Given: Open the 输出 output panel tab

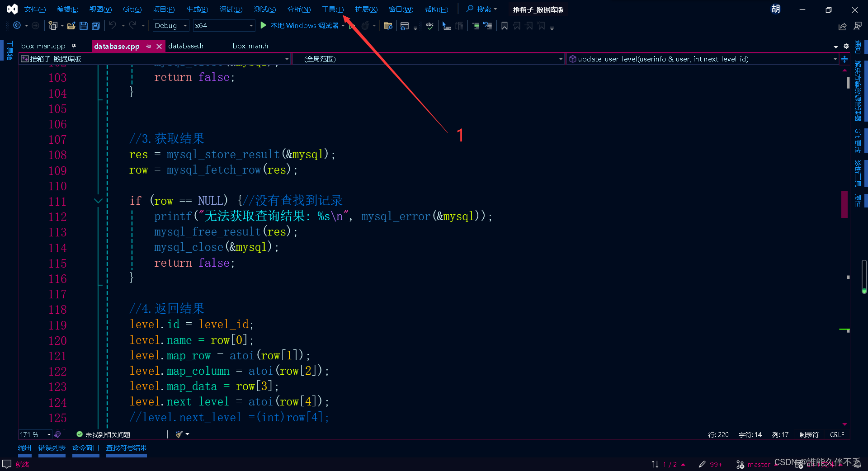Looking at the screenshot, I should [25, 448].
